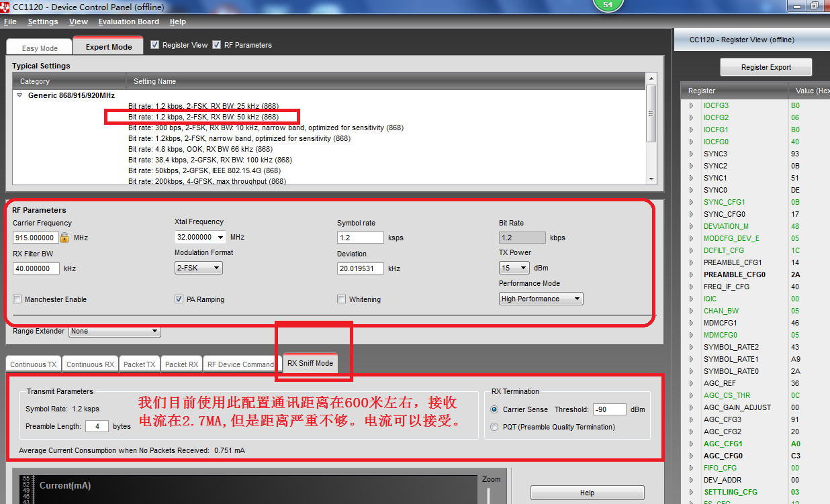Viewport: 830px width, 504px height.
Task: Select 38.4 kbps 2-GFSK RX BW 100 kHz setting
Action: coord(210,160)
